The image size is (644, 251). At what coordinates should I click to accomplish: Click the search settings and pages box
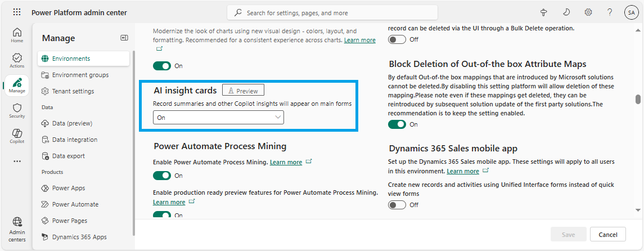[x=332, y=12]
